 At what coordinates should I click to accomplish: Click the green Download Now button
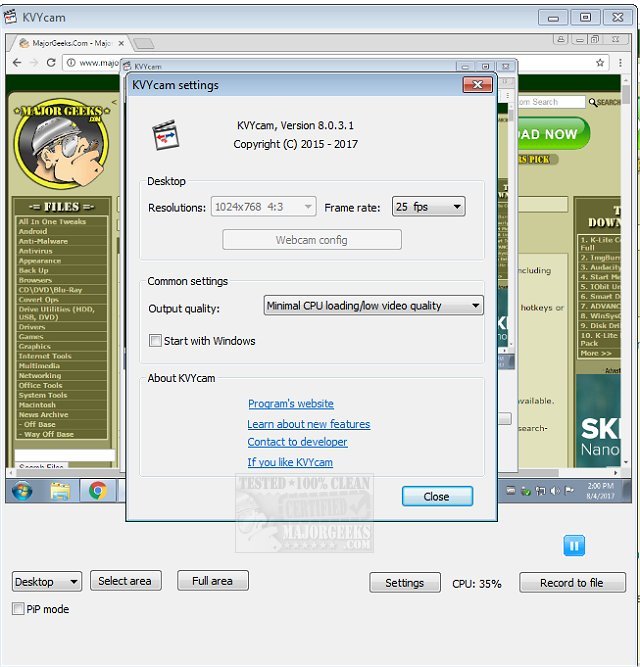pos(553,134)
